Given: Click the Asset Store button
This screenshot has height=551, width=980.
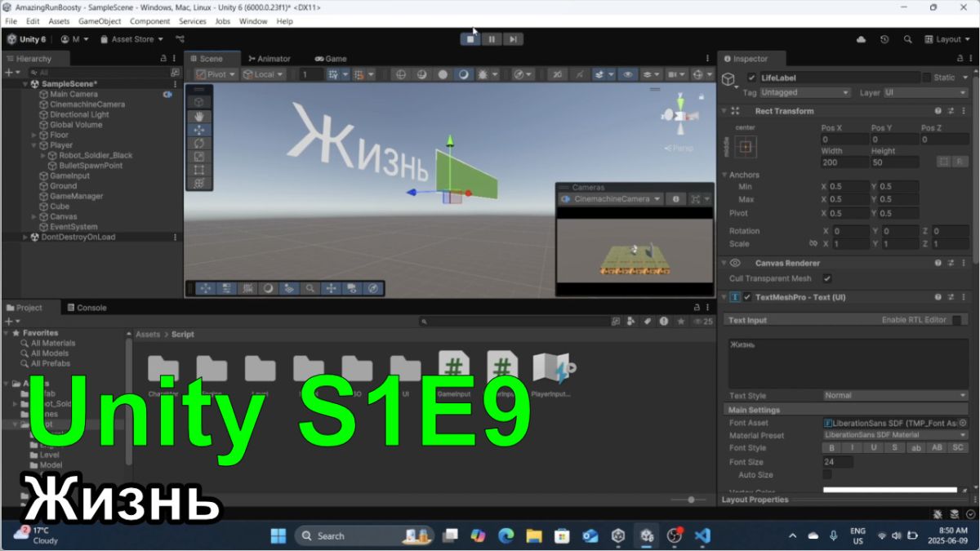Looking at the screenshot, I should (x=132, y=39).
